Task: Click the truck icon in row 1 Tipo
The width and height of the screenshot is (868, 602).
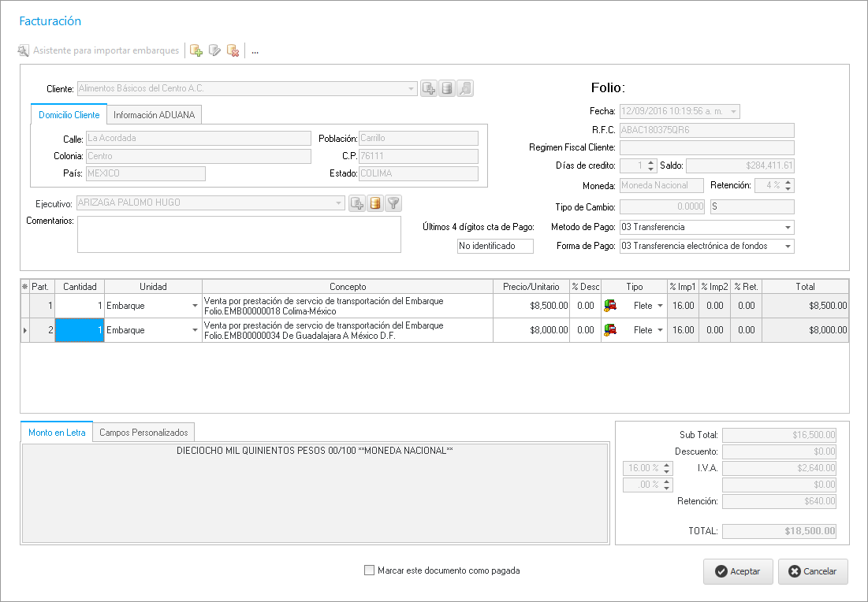Action: click(611, 306)
